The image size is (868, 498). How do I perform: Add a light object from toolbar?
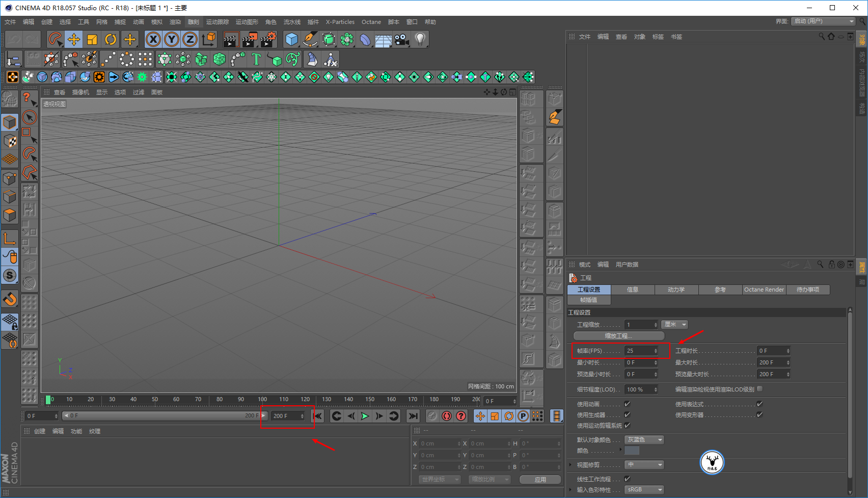pyautogui.click(x=420, y=39)
